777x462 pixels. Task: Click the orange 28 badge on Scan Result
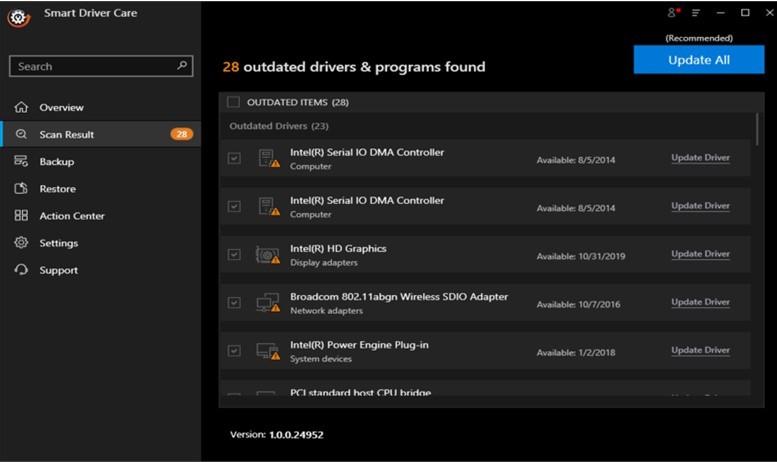181,134
